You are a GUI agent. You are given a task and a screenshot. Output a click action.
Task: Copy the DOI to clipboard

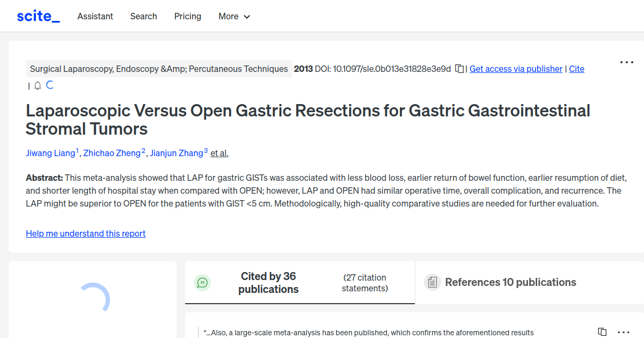coord(459,69)
